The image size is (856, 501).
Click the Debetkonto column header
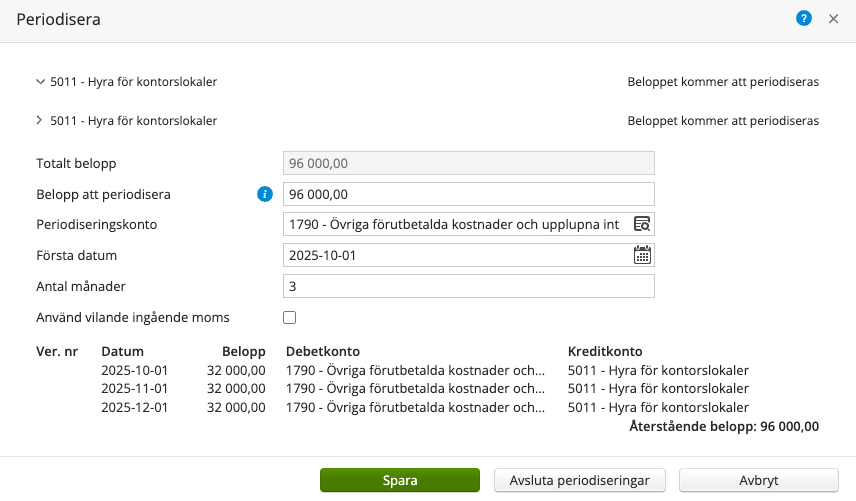(322, 352)
